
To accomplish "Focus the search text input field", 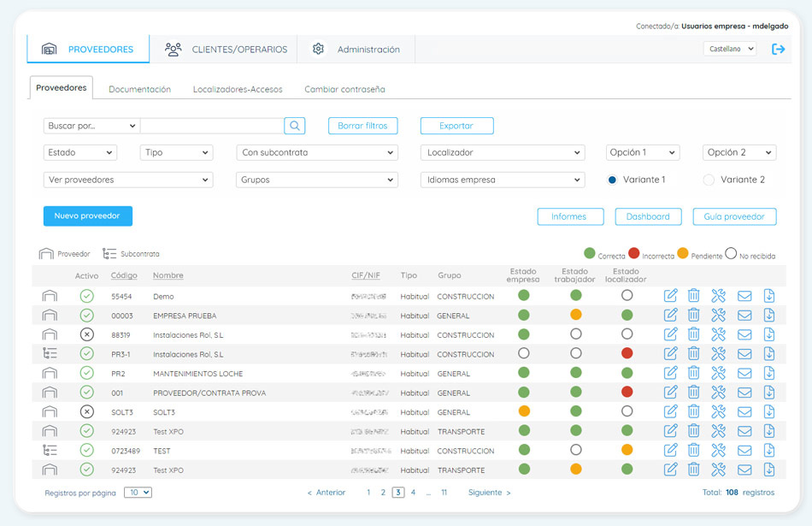I will 212,126.
